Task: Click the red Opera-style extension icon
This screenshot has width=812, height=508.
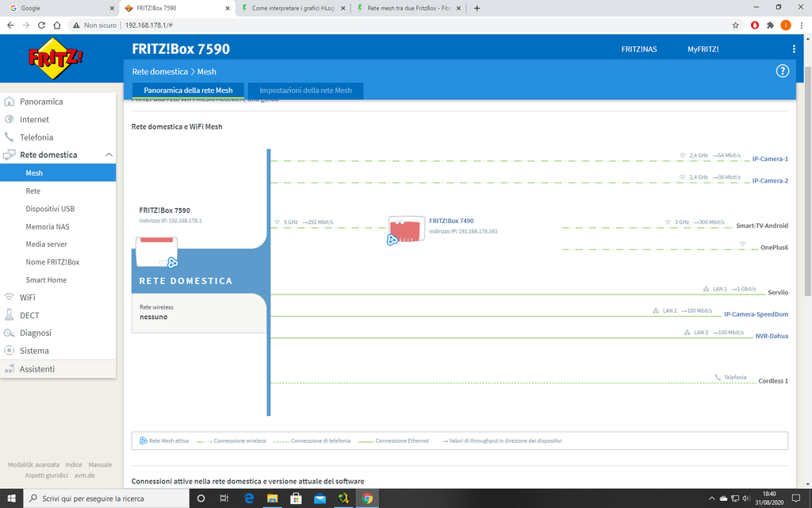Action: pos(755,25)
